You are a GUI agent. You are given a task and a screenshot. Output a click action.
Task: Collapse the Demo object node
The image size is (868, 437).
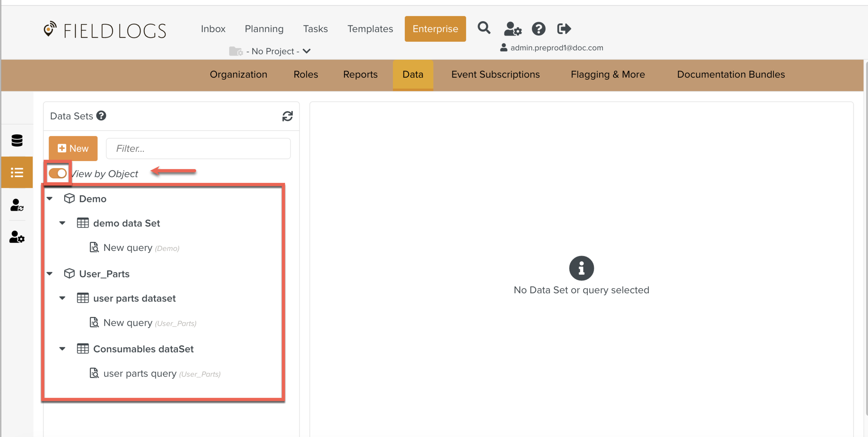(50, 199)
